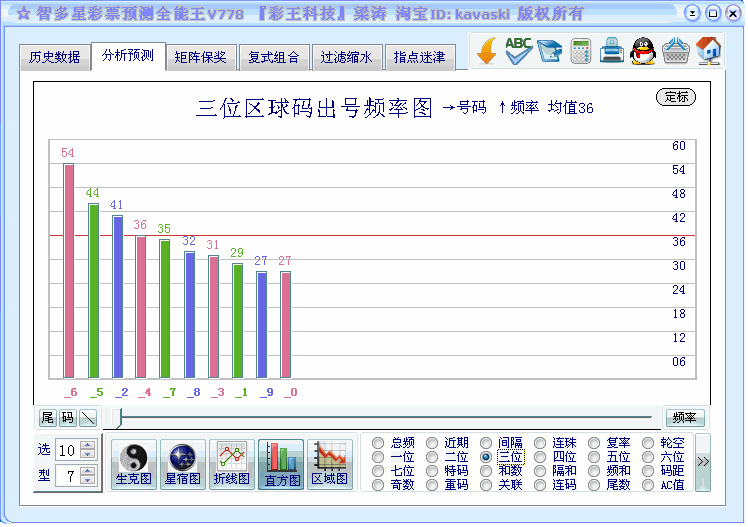Click the 频率 button

click(685, 418)
